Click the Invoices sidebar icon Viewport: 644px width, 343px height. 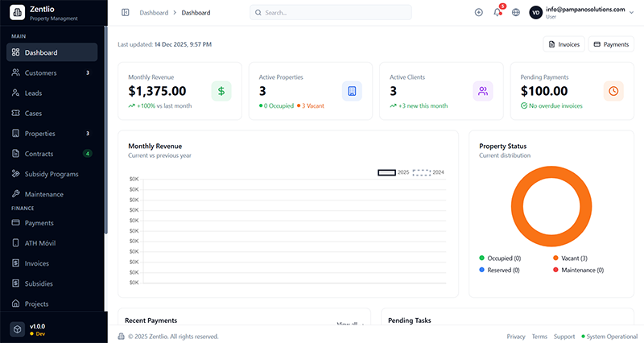tap(15, 263)
